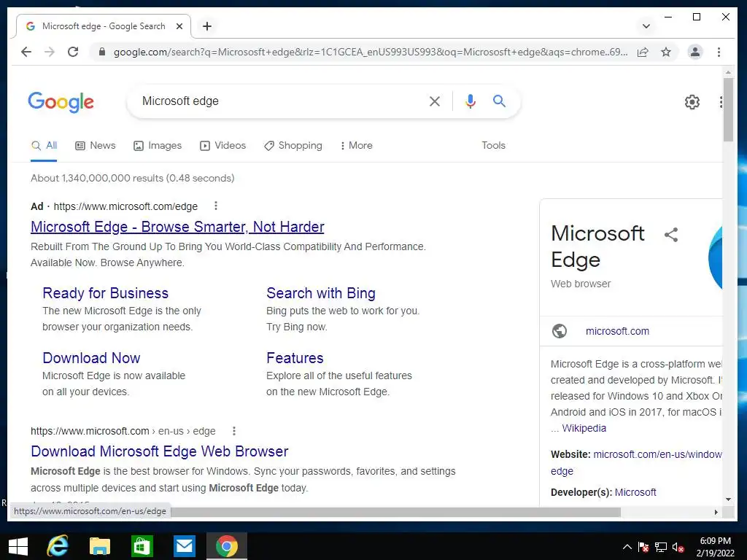Open the Ready for Business link
Viewport: 747px width, 560px height.
105,293
